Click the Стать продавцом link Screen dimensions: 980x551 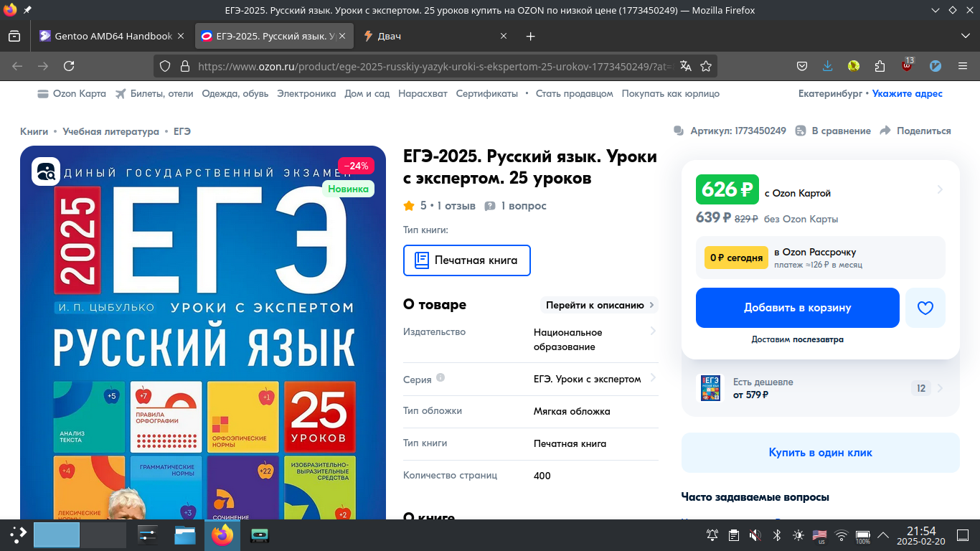point(575,93)
